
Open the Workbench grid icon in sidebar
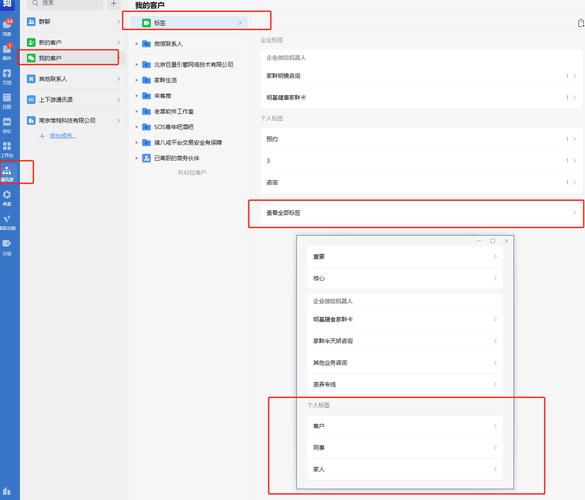tap(7, 149)
